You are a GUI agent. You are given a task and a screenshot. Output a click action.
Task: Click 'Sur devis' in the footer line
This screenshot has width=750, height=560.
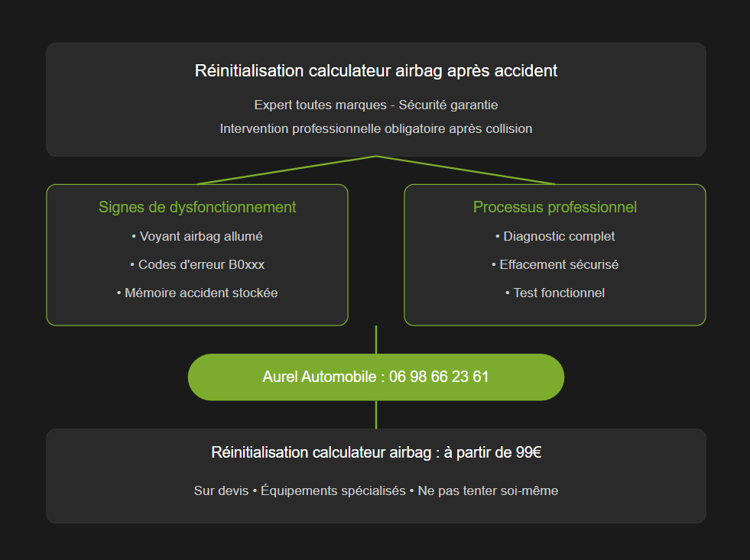pyautogui.click(x=221, y=490)
